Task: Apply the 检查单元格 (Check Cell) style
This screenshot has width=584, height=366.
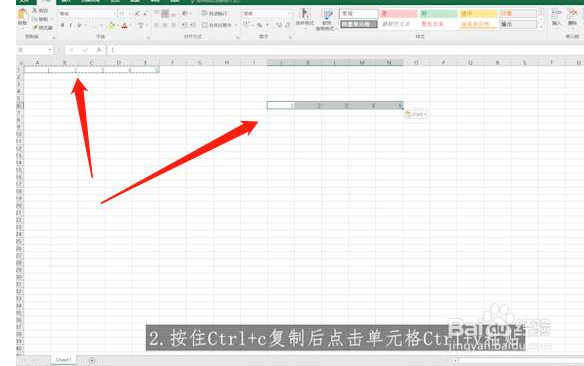Action: pyautogui.click(x=359, y=24)
